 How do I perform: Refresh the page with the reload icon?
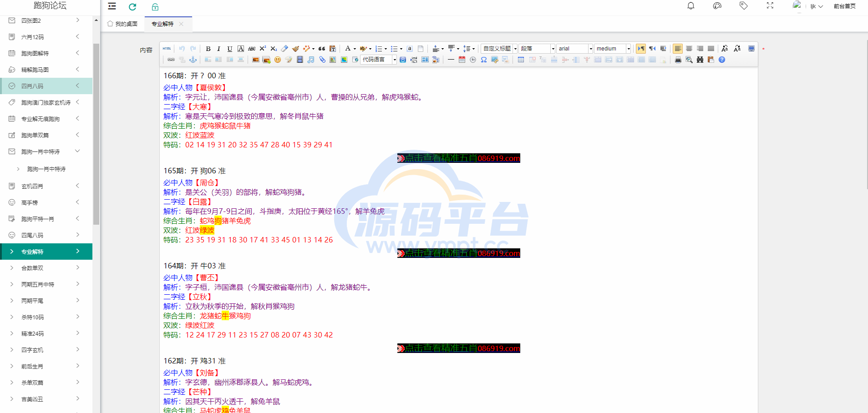pos(132,6)
